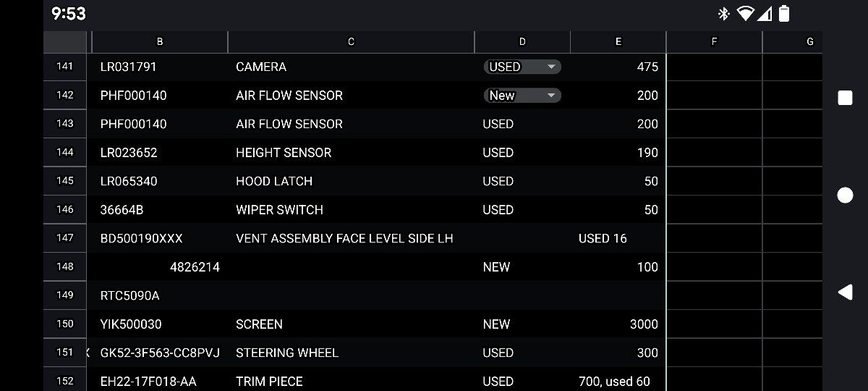Select column F header
Viewport: 868px width, 391px height.
tap(714, 42)
